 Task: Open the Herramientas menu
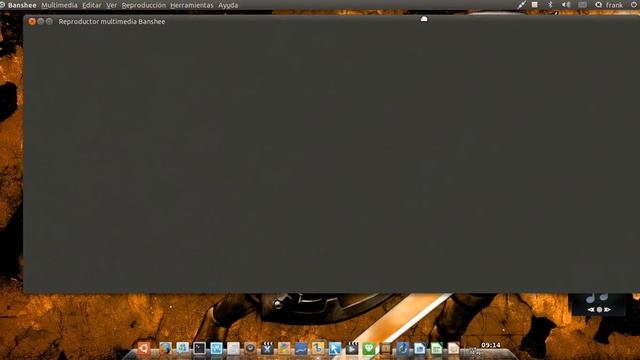pyautogui.click(x=191, y=5)
